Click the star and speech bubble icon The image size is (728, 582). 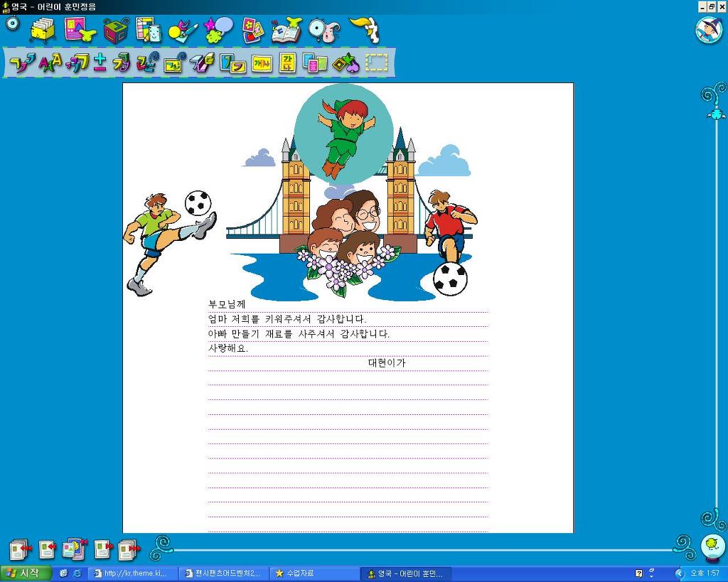pyautogui.click(x=218, y=30)
